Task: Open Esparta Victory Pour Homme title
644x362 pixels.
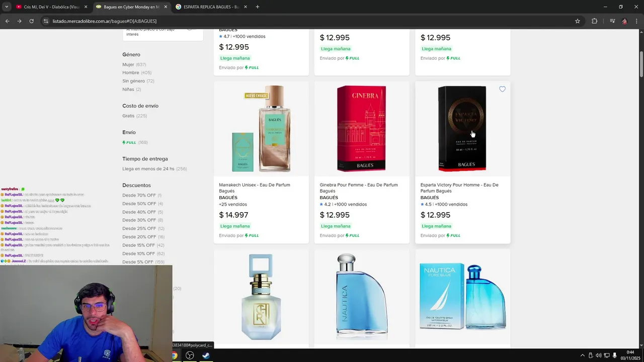Action: point(459,188)
